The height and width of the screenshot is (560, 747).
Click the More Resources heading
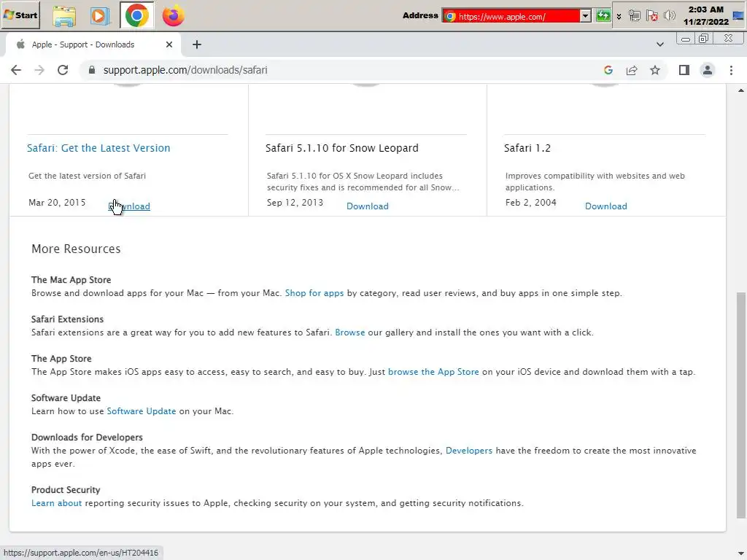coord(76,249)
